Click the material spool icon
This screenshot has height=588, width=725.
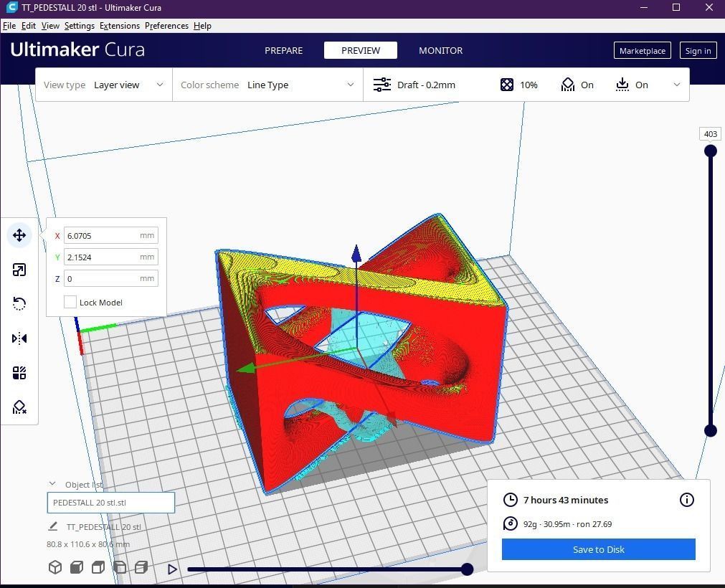(510, 523)
